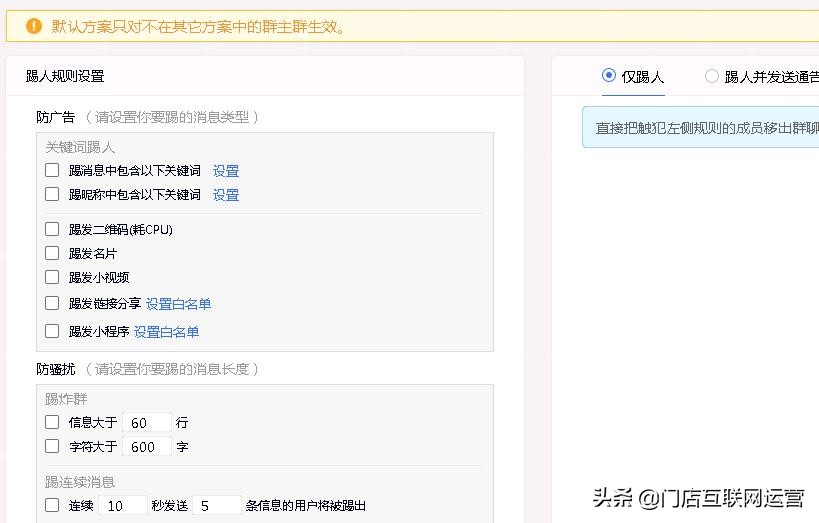This screenshot has width=819, height=523.
Task: Click the 踢人规则设置 heading
Action: [x=65, y=76]
